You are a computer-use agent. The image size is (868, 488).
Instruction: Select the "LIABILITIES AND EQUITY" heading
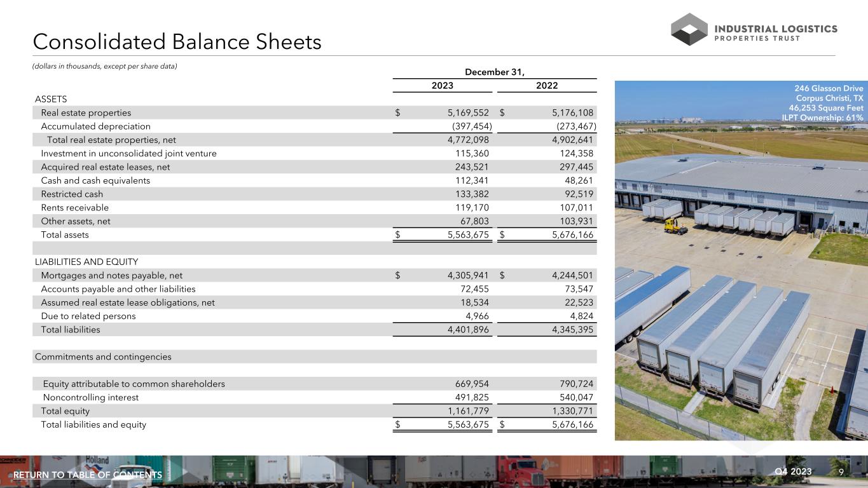(86, 262)
